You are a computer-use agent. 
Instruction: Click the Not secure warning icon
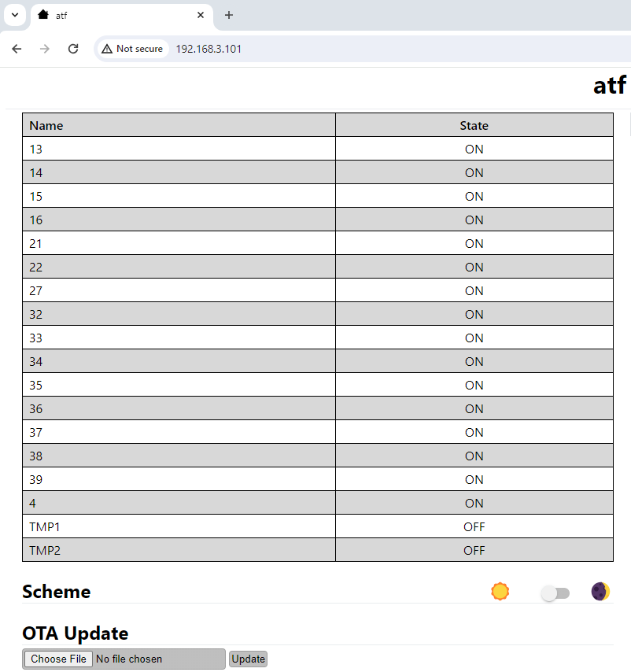[106, 49]
